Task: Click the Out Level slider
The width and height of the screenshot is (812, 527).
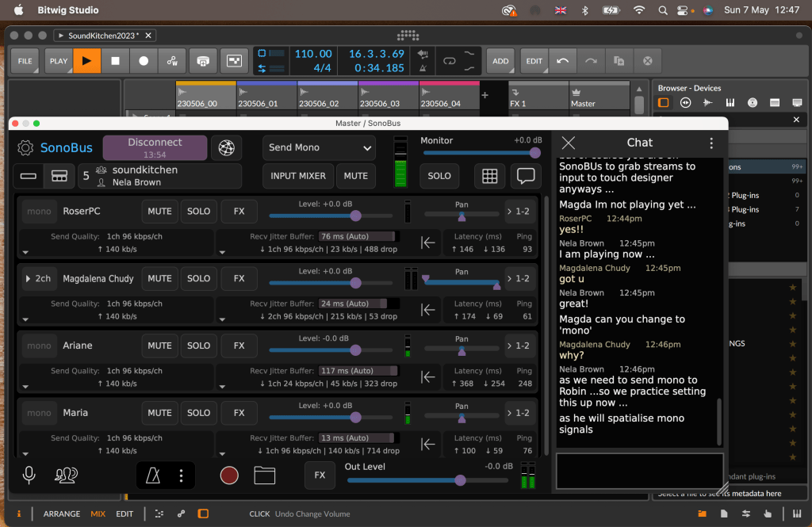Action: click(x=428, y=480)
